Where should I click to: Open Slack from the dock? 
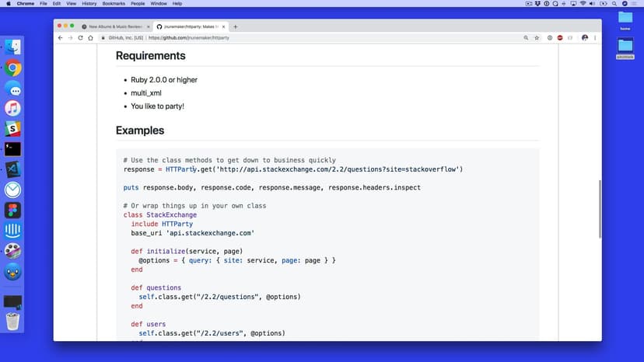12,129
